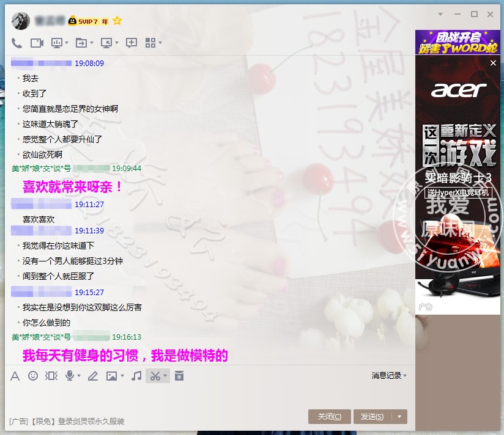The image size is (504, 435).
Task: Send a window shake
Action: click(x=51, y=376)
